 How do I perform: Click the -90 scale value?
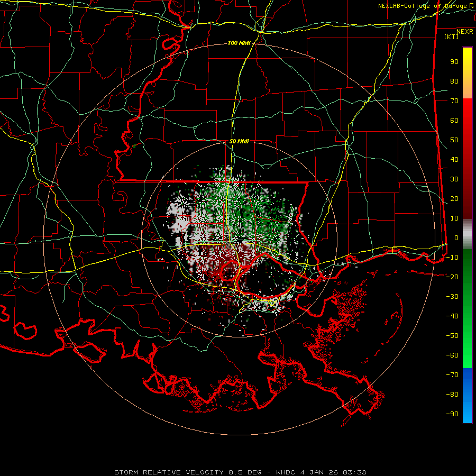452,414
